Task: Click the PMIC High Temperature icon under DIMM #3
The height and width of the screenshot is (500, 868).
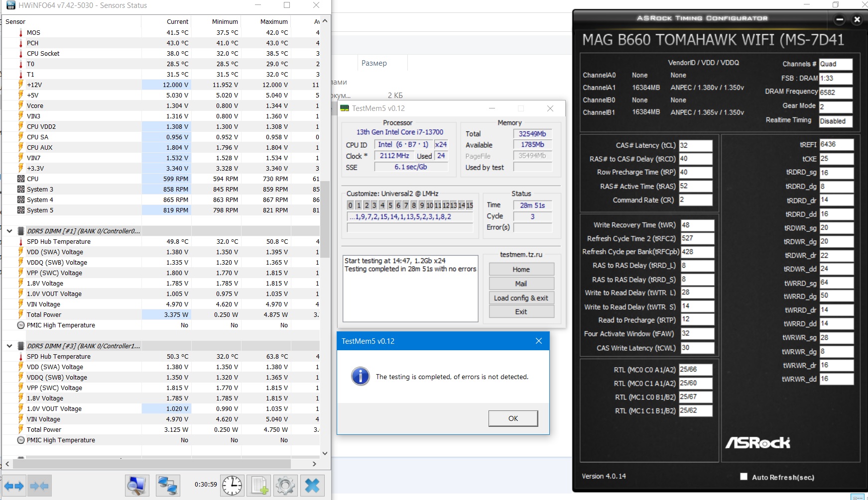Action: pyautogui.click(x=21, y=440)
